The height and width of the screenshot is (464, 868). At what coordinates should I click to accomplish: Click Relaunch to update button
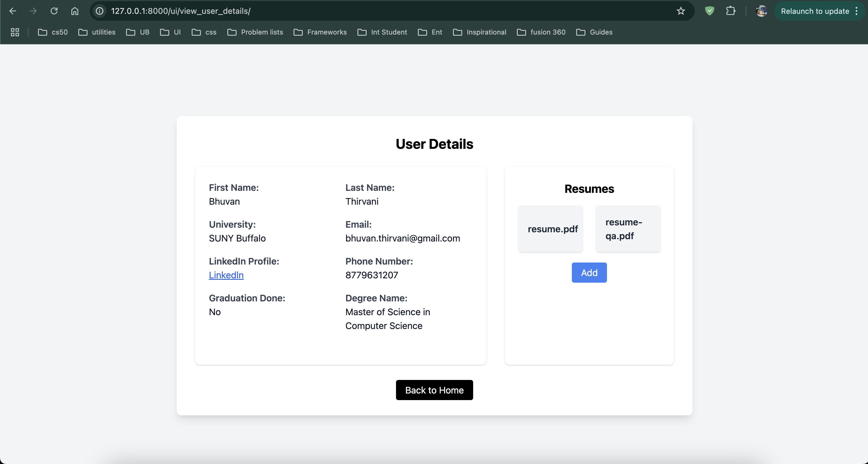pyautogui.click(x=815, y=11)
